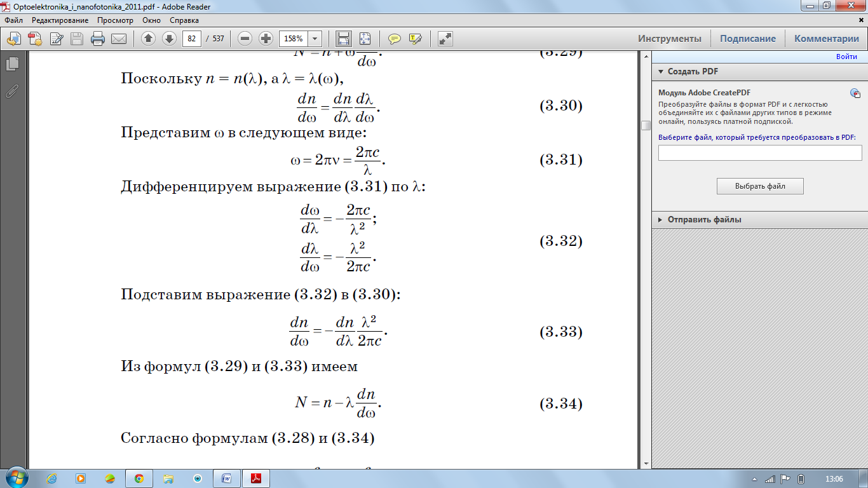Select the highlight text tool
Image resolution: width=868 pixels, height=488 pixels.
point(416,39)
